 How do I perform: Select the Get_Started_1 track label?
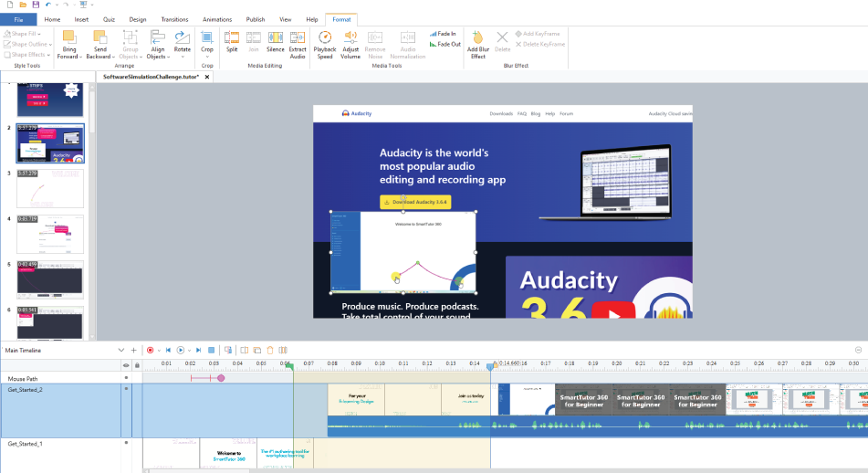click(25, 444)
